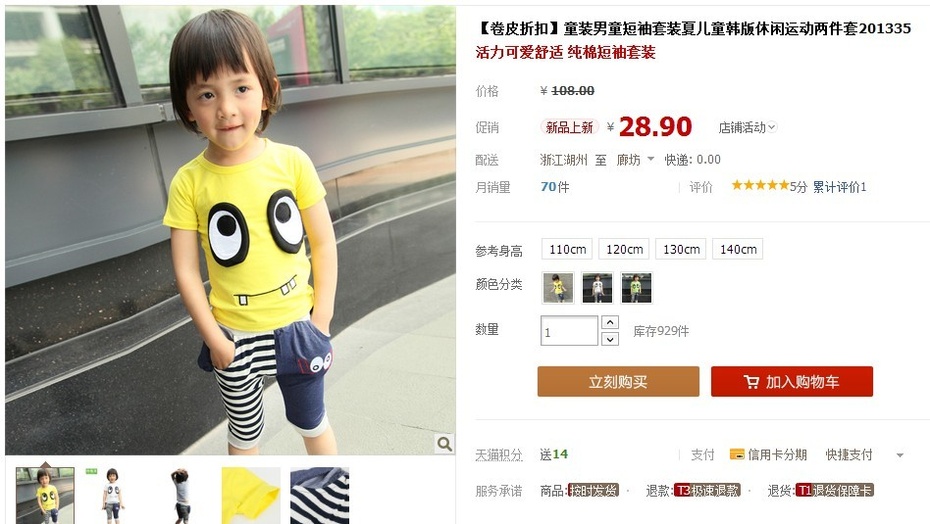Select the 110cm height option
Viewport: 930px width, 524px height.
click(x=568, y=249)
